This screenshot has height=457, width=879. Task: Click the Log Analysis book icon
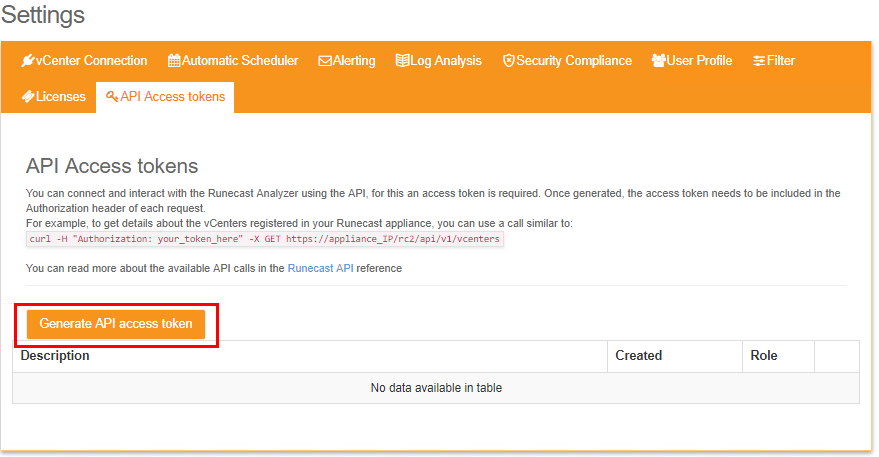[402, 61]
